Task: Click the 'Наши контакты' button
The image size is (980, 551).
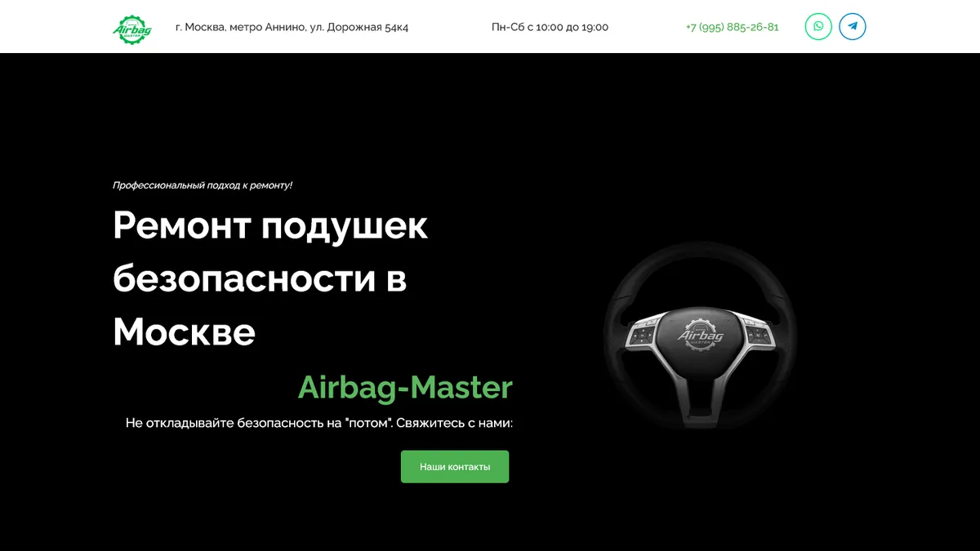Action: click(455, 467)
